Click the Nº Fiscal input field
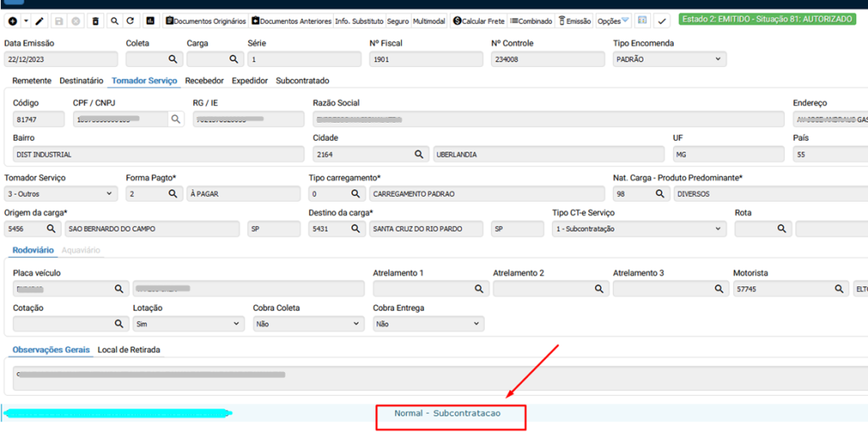The height and width of the screenshot is (439, 868). click(x=426, y=59)
